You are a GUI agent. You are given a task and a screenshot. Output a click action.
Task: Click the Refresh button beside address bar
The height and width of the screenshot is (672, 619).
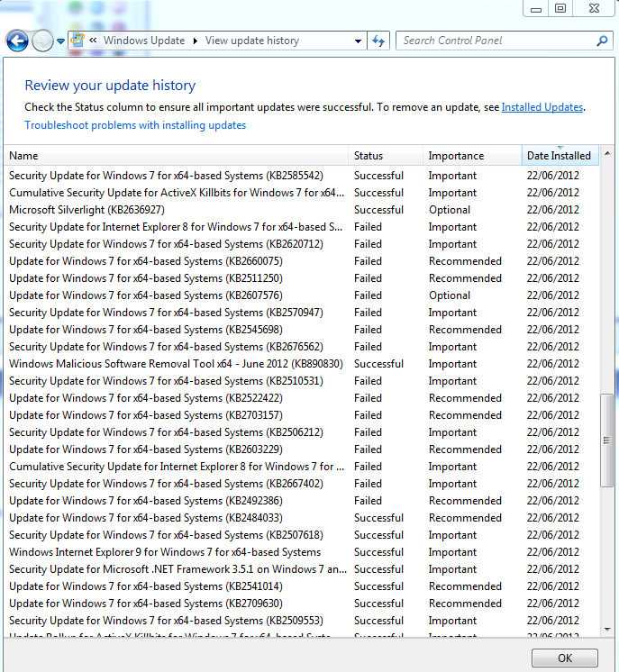(378, 41)
